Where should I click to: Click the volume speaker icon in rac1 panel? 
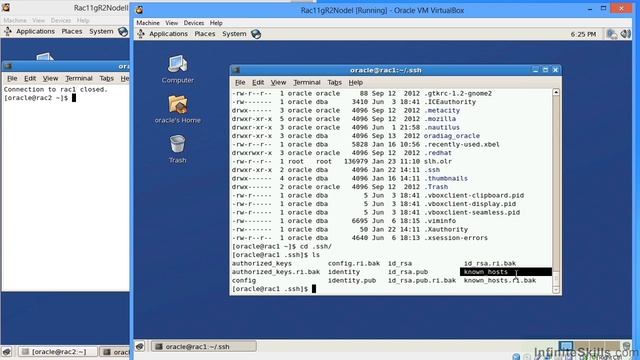[625, 34]
